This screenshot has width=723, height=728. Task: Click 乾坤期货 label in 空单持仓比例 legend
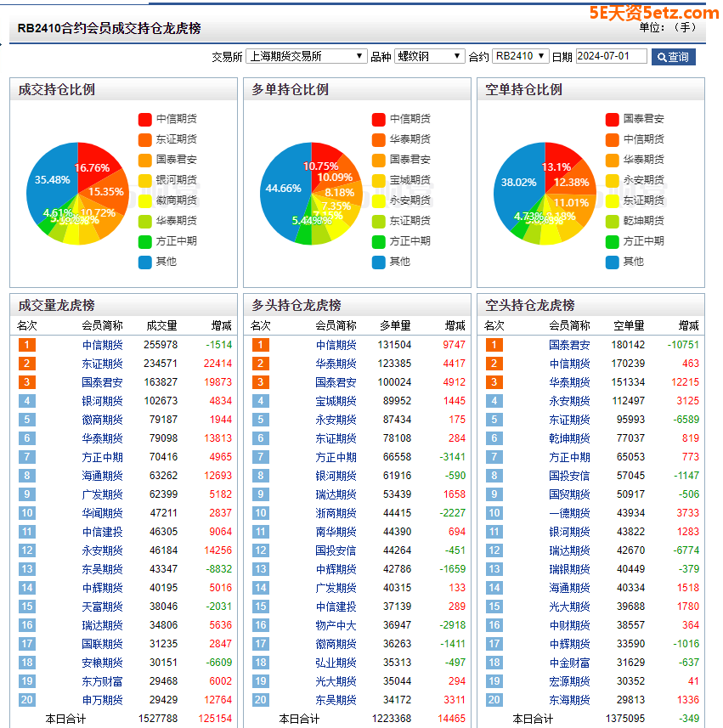coord(644,221)
